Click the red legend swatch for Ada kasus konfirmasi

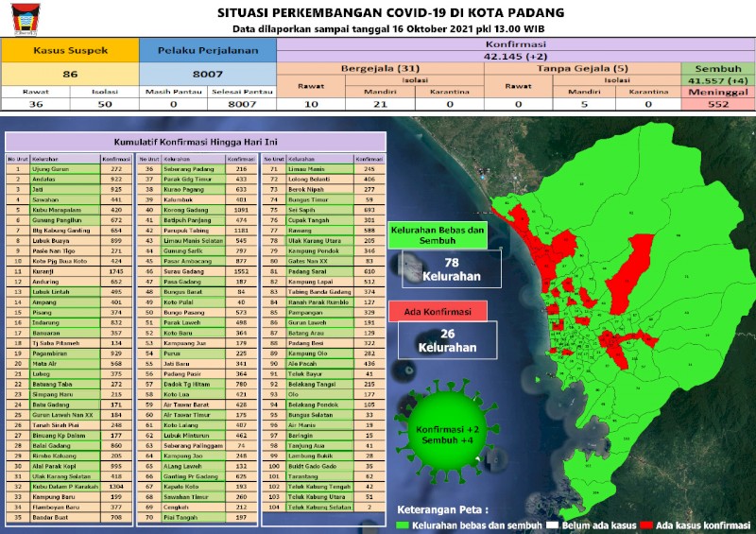pyautogui.click(x=646, y=525)
